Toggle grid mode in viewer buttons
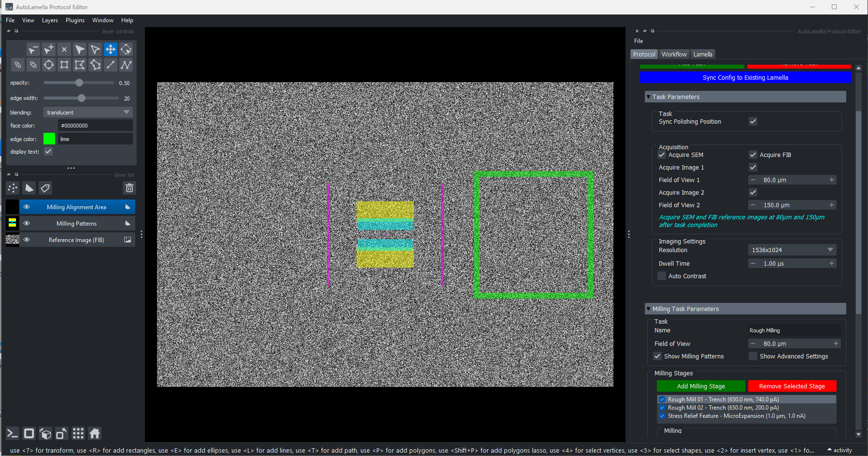Viewport: 868px width, 456px height. tap(78, 433)
